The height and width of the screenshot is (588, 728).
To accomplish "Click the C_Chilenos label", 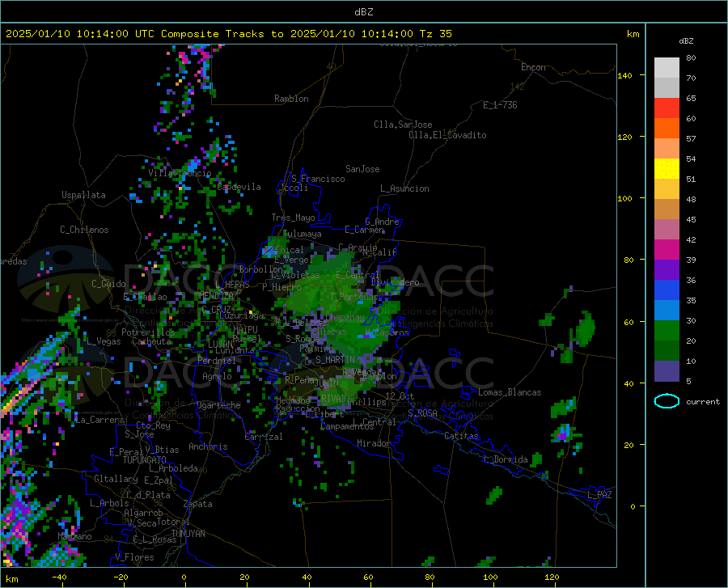I will pos(84,230).
